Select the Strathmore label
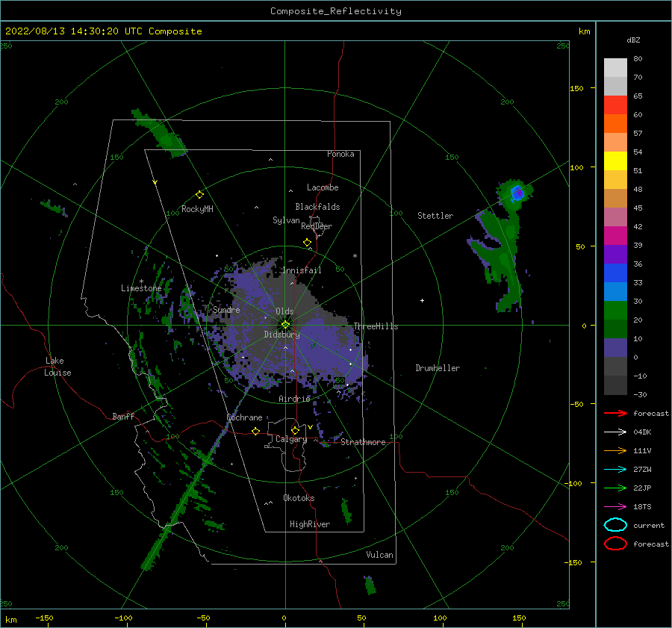The image size is (672, 628). point(363,442)
